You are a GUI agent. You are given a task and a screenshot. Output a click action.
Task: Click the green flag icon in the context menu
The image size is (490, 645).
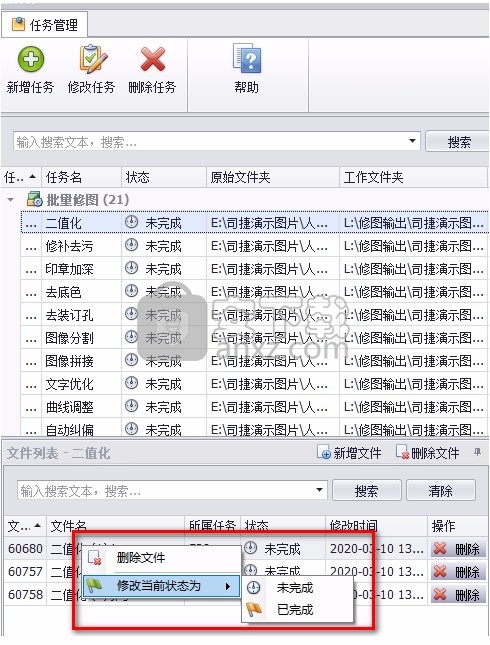pos(95,585)
